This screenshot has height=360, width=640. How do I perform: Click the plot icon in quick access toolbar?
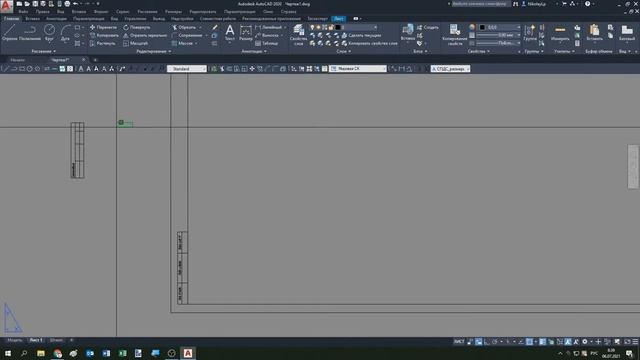tap(67, 4)
